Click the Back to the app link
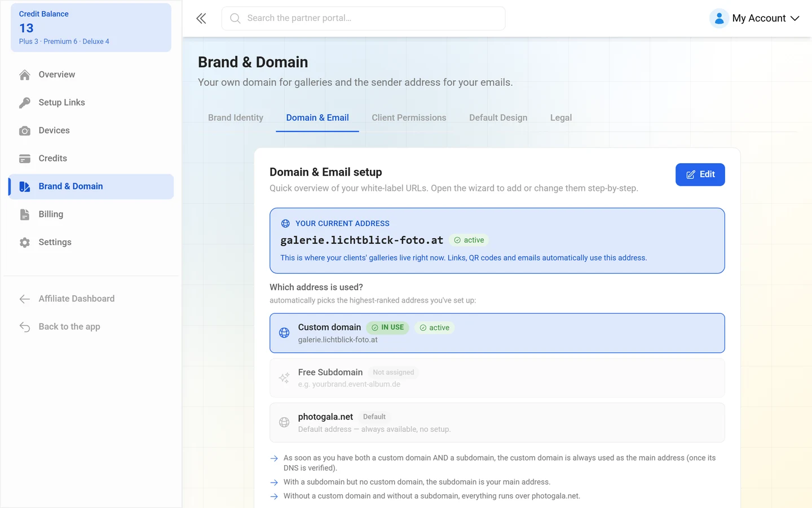 [91, 327]
